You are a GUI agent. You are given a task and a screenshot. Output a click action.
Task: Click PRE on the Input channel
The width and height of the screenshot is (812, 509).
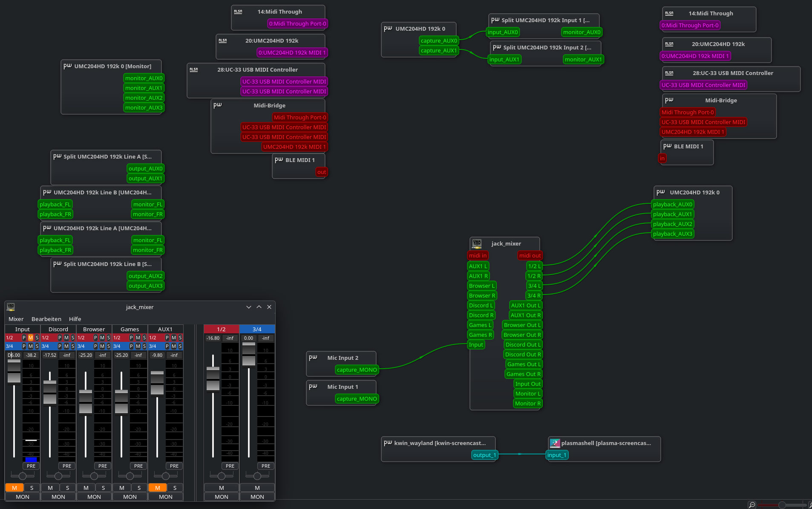point(31,466)
